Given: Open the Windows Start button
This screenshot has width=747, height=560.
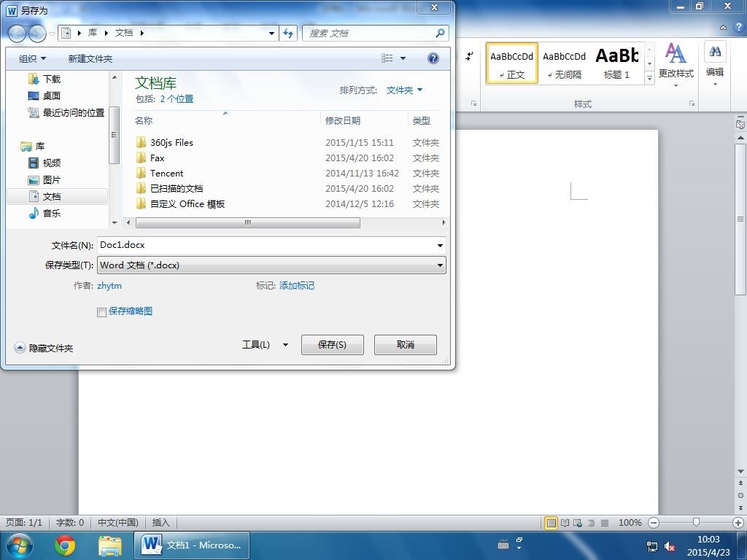Looking at the screenshot, I should click(19, 545).
